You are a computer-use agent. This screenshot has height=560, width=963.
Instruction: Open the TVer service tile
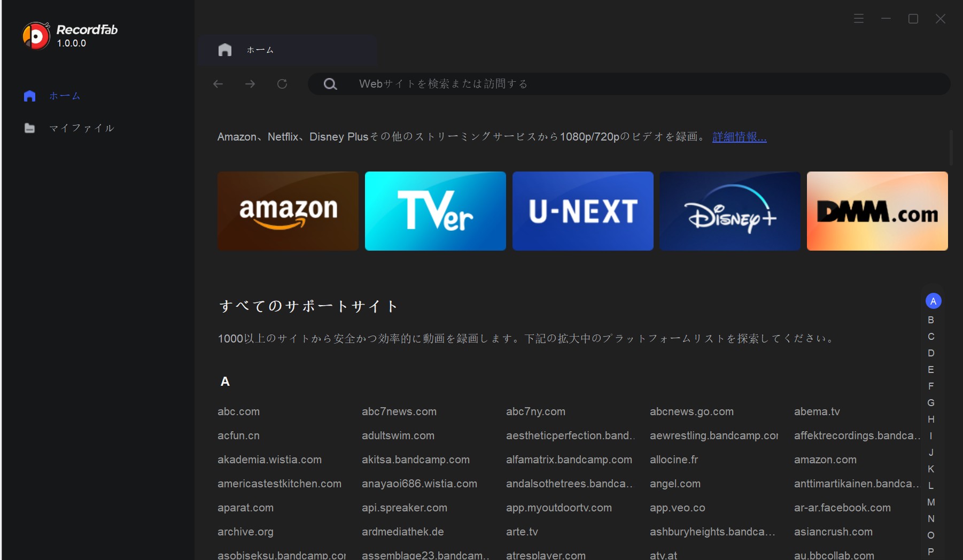coord(436,211)
